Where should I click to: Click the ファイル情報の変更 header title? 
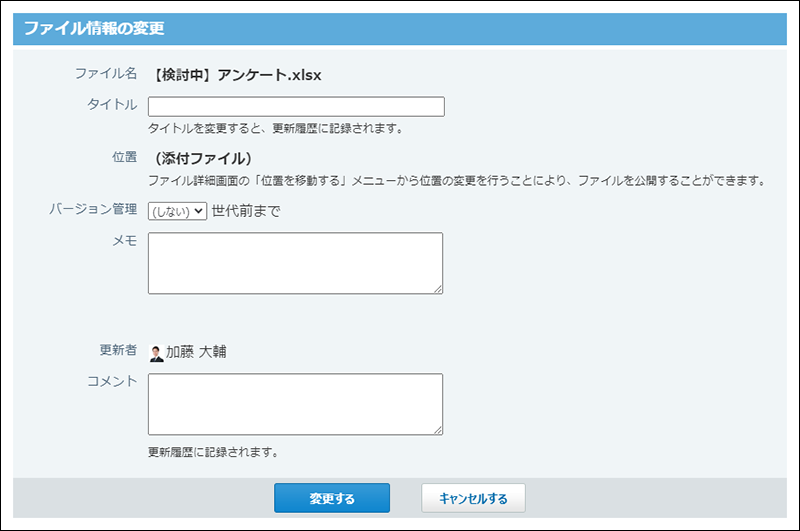click(94, 29)
